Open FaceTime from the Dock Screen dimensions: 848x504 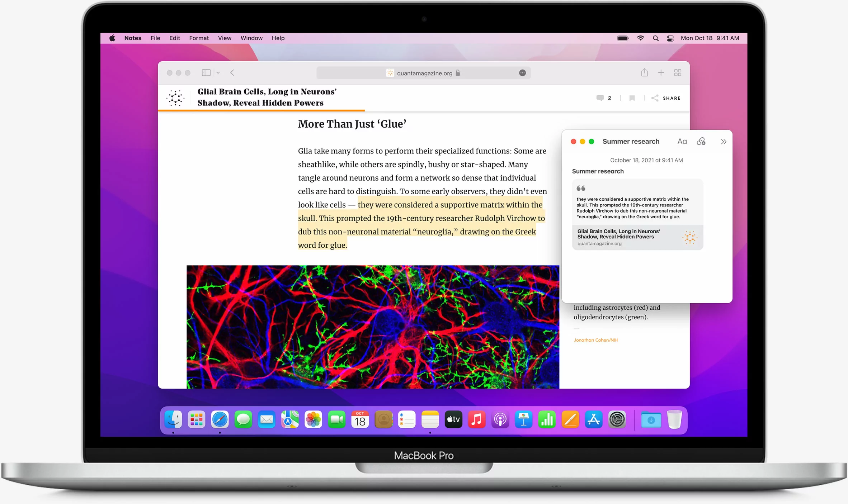pos(336,419)
